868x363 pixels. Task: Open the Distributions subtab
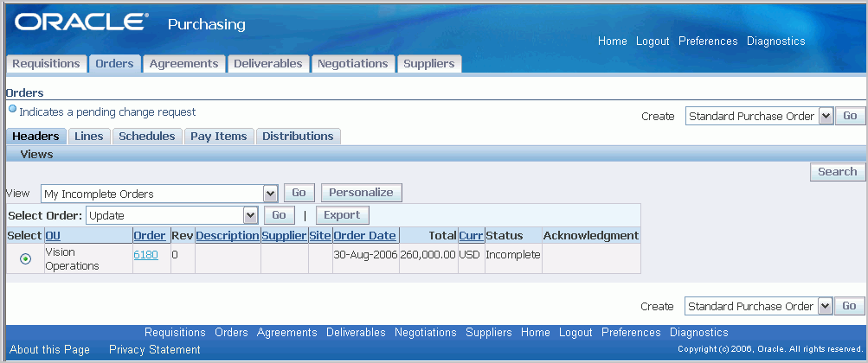pyautogui.click(x=298, y=136)
